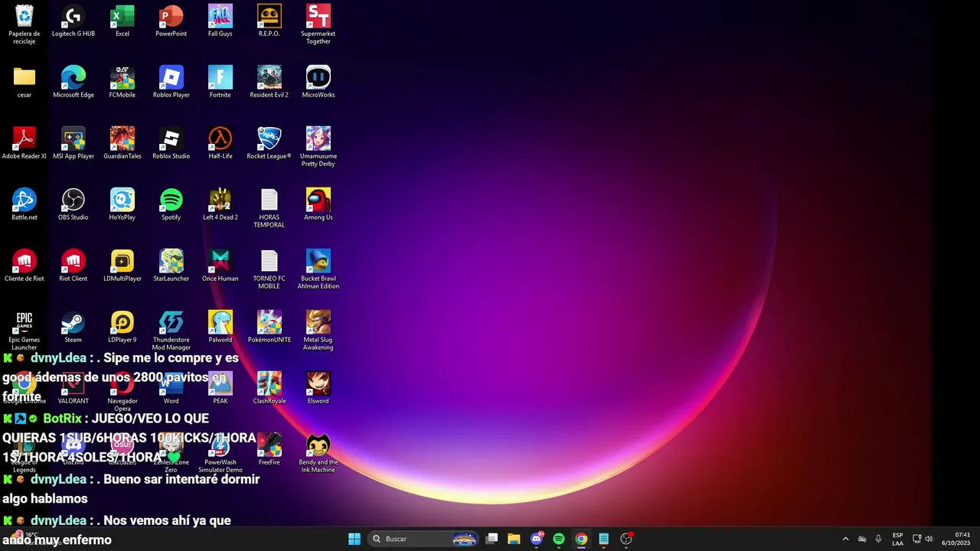This screenshot has height=551, width=980.
Task: Click the Spotify desktop shortcut
Action: [x=171, y=204]
